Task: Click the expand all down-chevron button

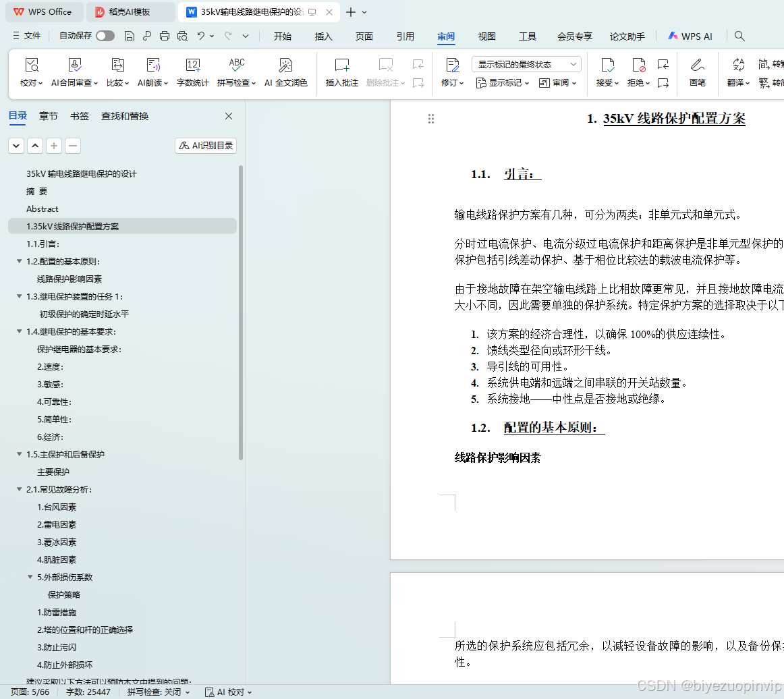Action: click(x=16, y=146)
